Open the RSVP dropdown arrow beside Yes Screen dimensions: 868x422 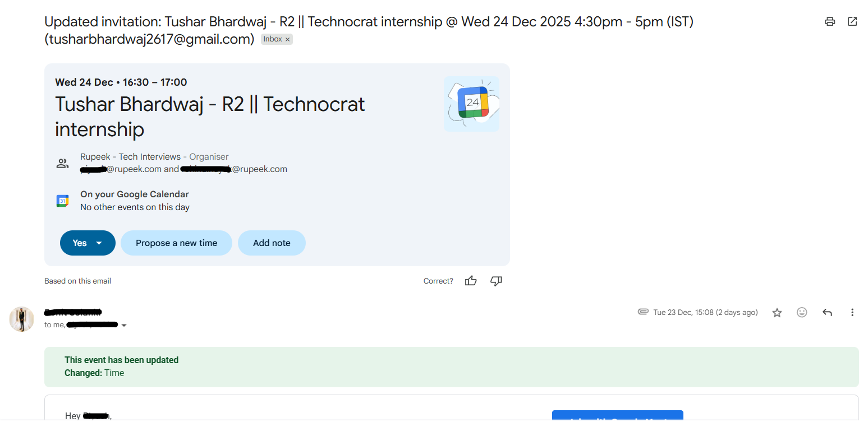pyautogui.click(x=99, y=243)
